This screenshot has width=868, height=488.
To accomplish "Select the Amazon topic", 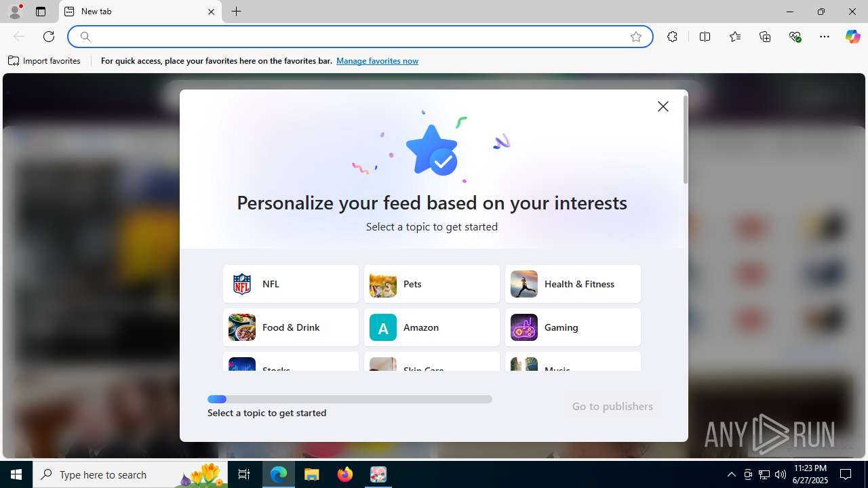I will [432, 327].
